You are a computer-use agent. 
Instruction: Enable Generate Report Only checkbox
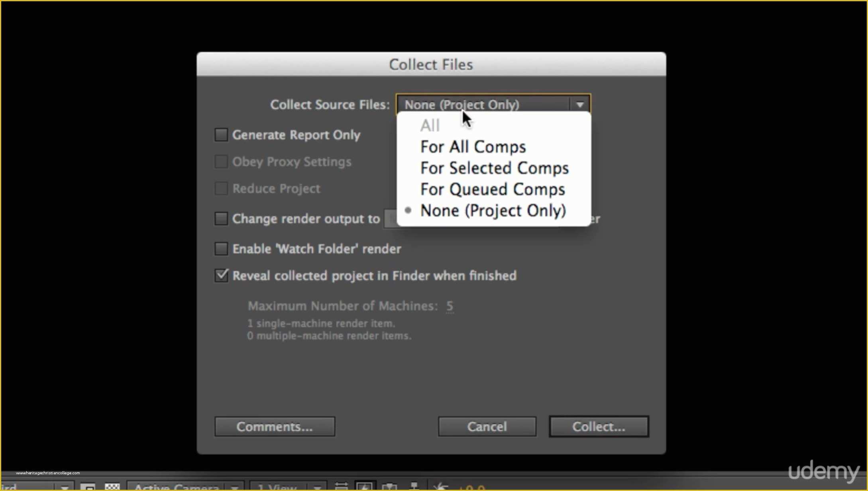pyautogui.click(x=220, y=134)
